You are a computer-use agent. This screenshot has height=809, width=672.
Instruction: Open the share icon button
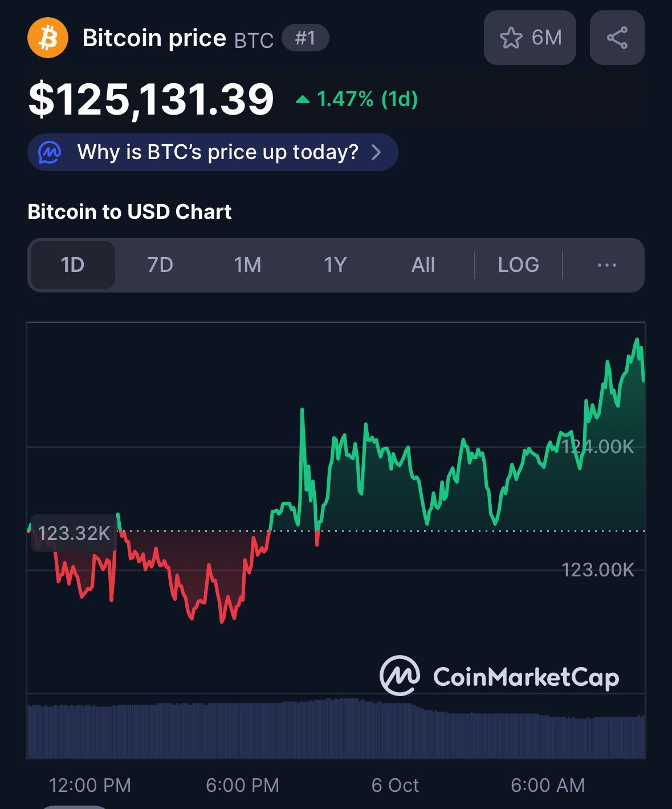click(x=617, y=38)
